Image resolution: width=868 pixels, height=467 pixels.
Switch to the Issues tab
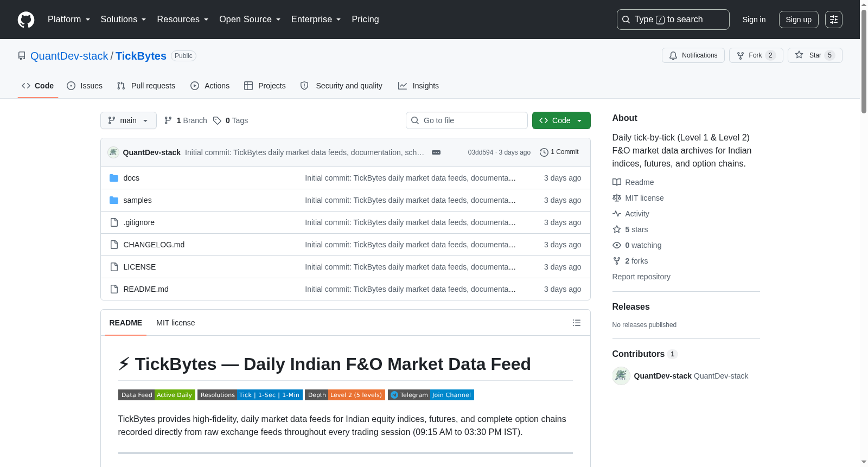click(85, 86)
